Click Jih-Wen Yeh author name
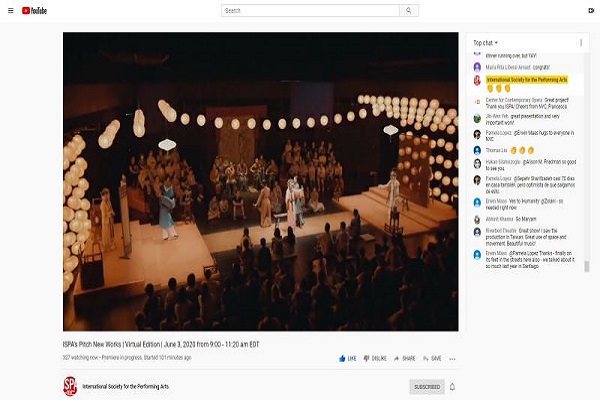This screenshot has width=600, height=400. tap(497, 116)
